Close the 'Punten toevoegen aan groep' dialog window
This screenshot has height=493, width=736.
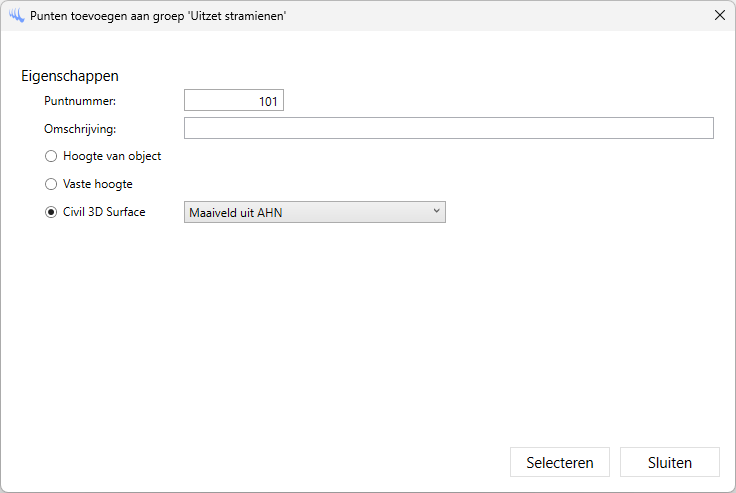[719, 16]
